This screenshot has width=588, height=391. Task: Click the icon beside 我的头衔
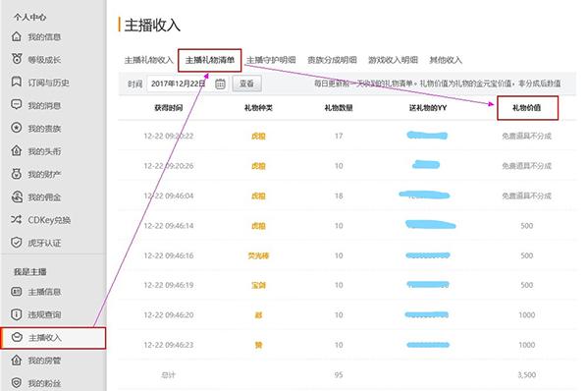(16, 151)
